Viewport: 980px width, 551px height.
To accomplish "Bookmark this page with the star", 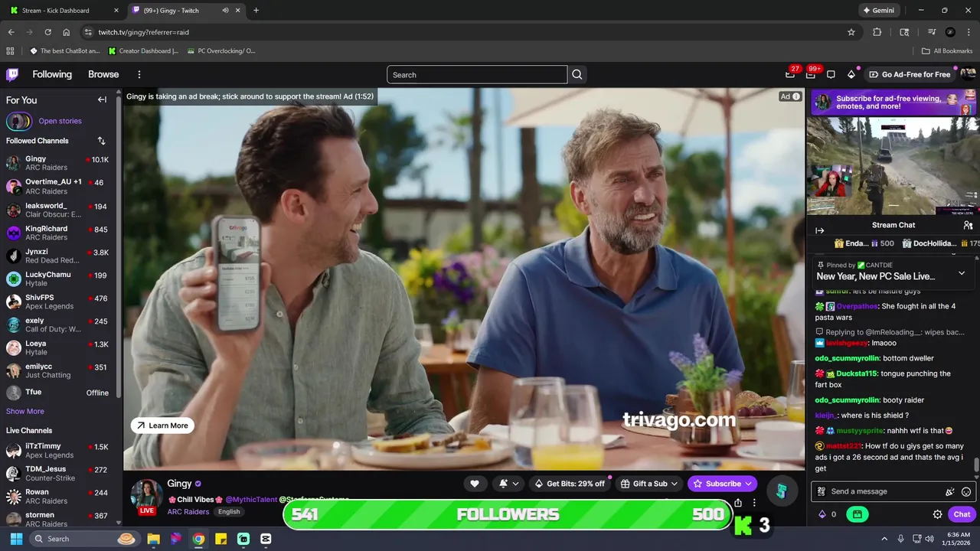I will 851,32.
